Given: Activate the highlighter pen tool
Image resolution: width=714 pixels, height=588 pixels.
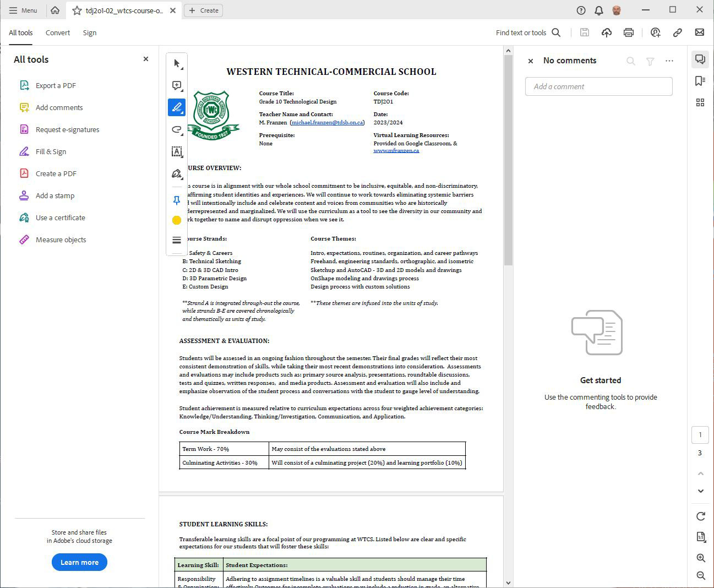Looking at the screenshot, I should pyautogui.click(x=177, y=107).
